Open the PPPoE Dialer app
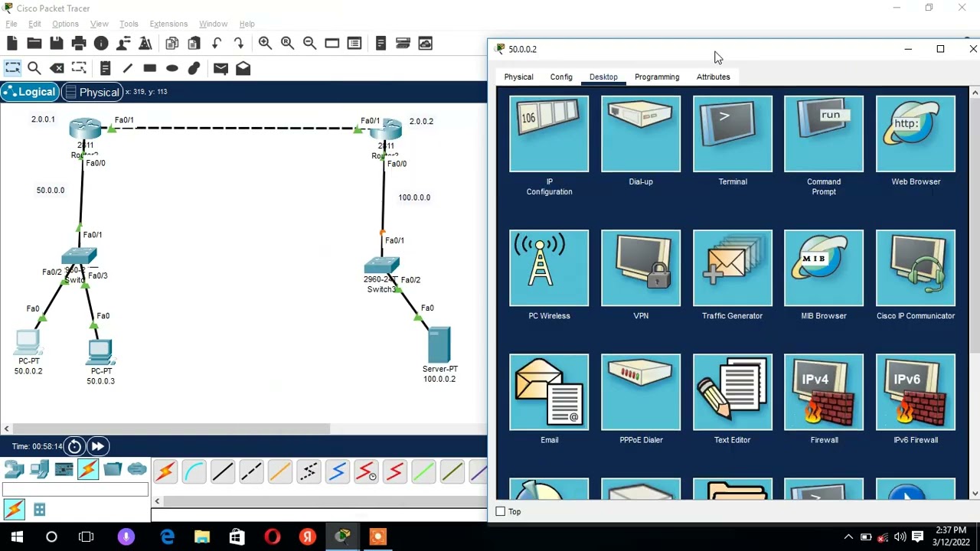Viewport: 980px width, 551px height. click(x=641, y=392)
